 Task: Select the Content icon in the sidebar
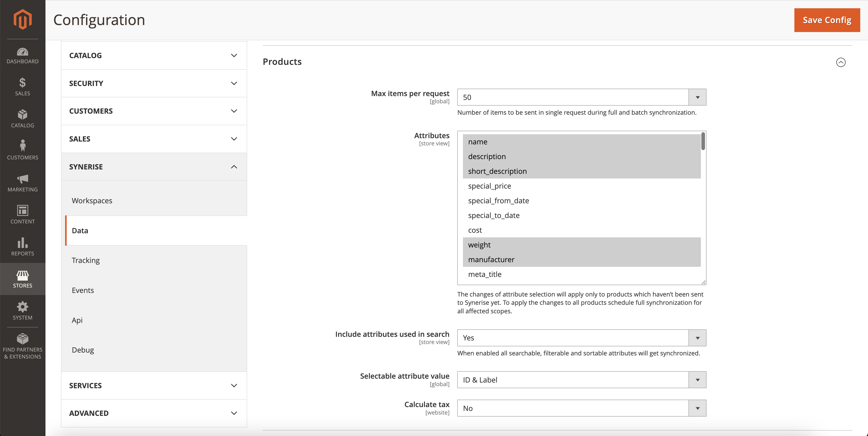tap(22, 215)
